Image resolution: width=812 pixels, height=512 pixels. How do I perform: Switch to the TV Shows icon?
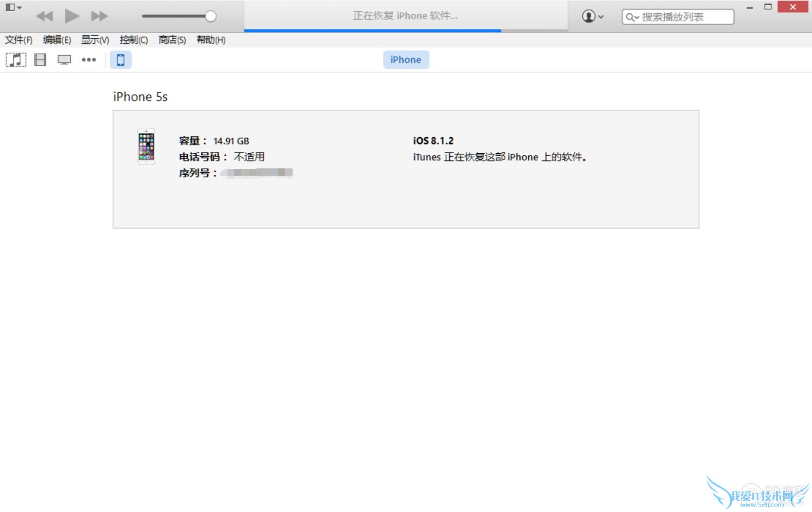pyautogui.click(x=64, y=60)
